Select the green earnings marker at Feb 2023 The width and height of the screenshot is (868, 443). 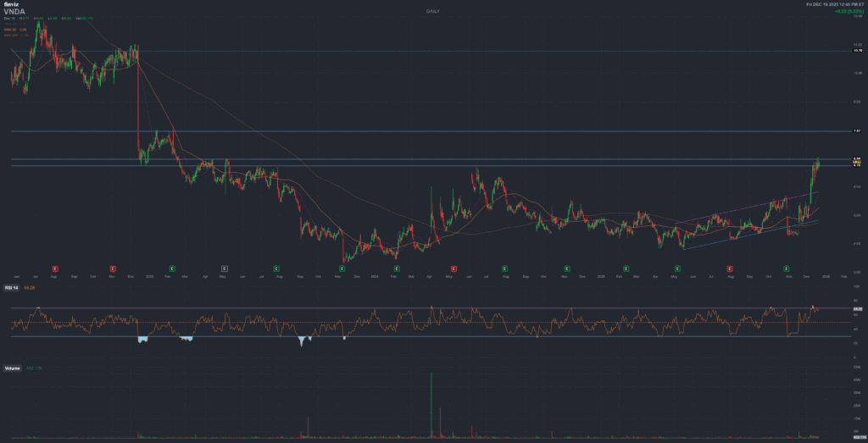pos(172,267)
